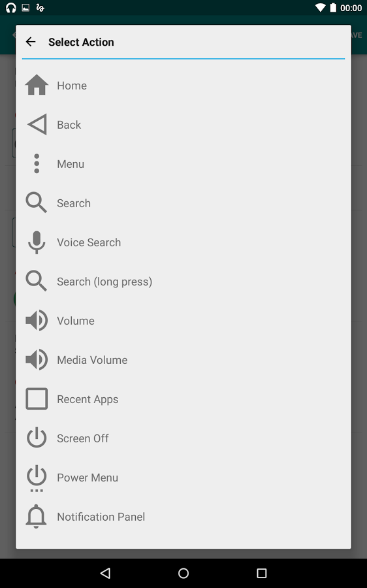Screen dimensions: 367x588
Task: Tap the Power Menu text entry
Action: click(x=88, y=478)
